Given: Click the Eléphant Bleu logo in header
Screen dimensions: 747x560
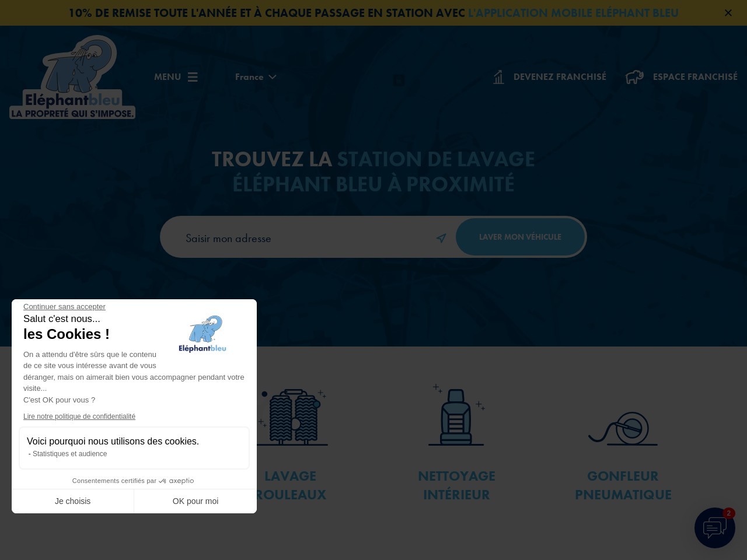Looking at the screenshot, I should click(72, 77).
